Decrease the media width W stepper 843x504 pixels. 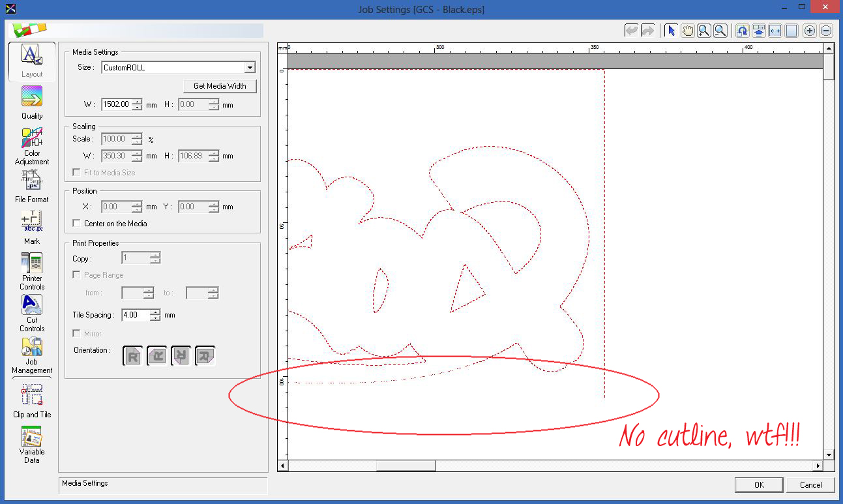(x=137, y=108)
